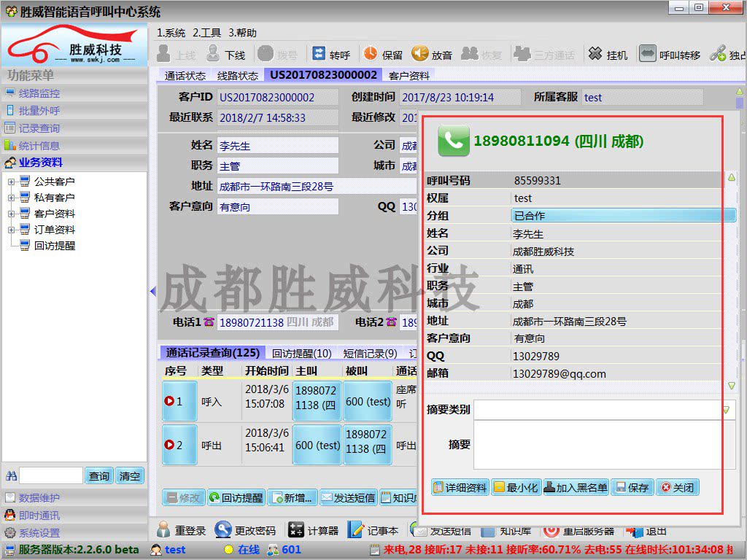747x560 pixels.
Task: Expand the 私有客户 tree node
Action: [11, 198]
